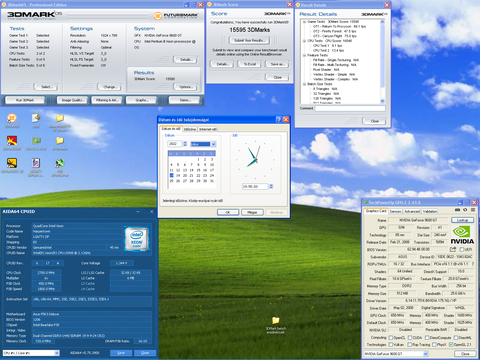Click the time spinner arrows in the date dialog

(271, 186)
